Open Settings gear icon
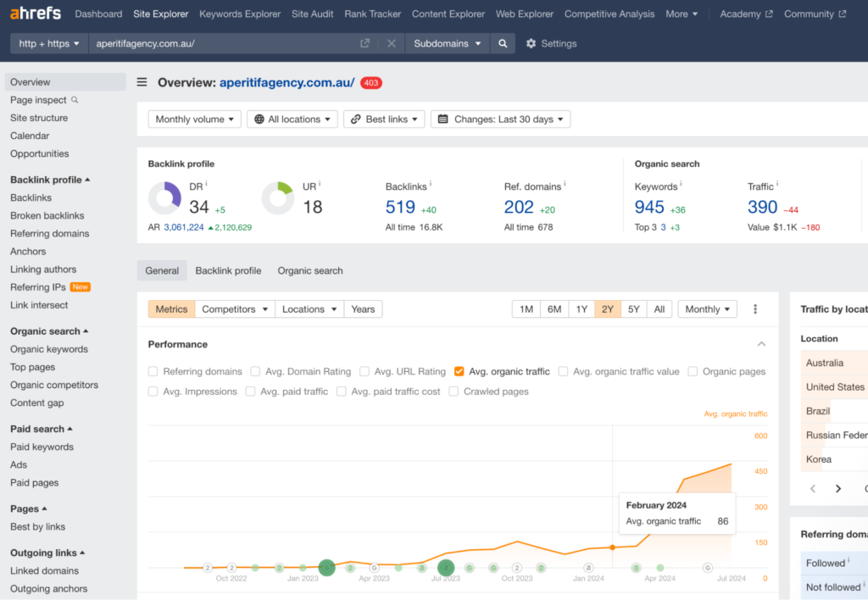The width and height of the screenshot is (868, 600). pos(531,43)
